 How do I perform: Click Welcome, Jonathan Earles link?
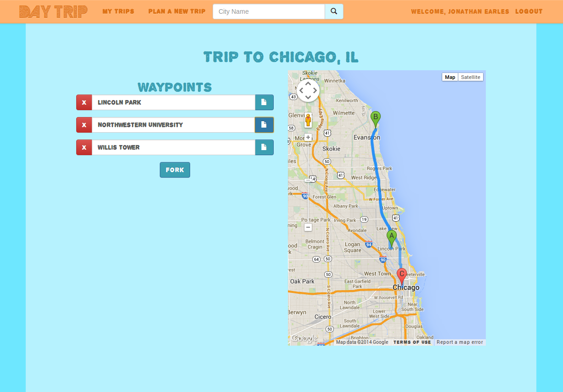(x=460, y=11)
